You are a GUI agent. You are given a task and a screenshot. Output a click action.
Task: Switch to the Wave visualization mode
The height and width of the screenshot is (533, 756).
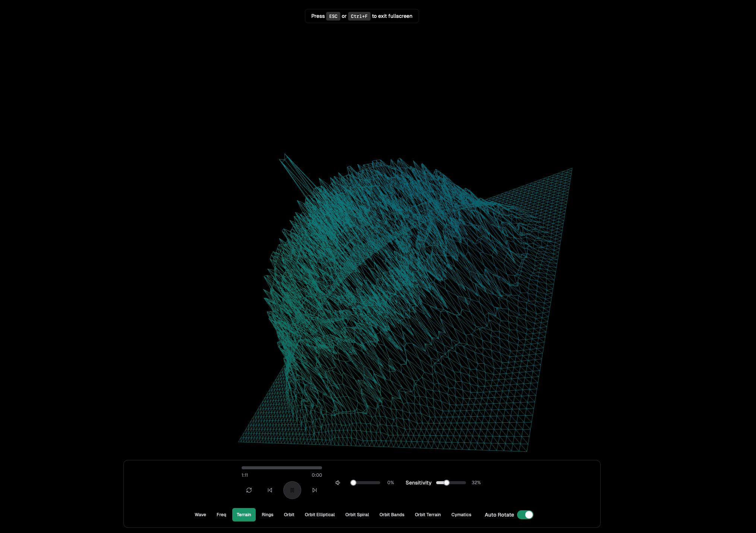[x=200, y=515]
